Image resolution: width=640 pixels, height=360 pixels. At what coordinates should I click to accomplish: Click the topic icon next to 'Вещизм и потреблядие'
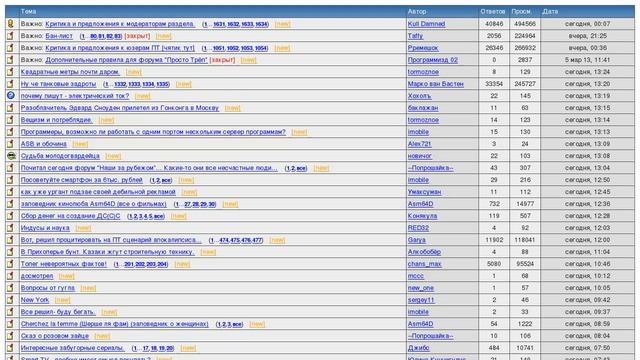coord(11,120)
